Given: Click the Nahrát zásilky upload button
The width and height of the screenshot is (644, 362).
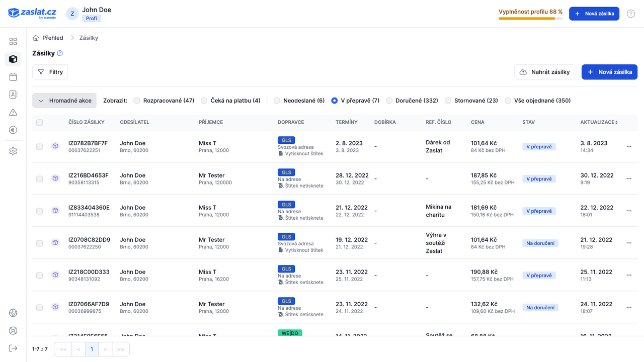Looking at the screenshot, I should pos(545,72).
